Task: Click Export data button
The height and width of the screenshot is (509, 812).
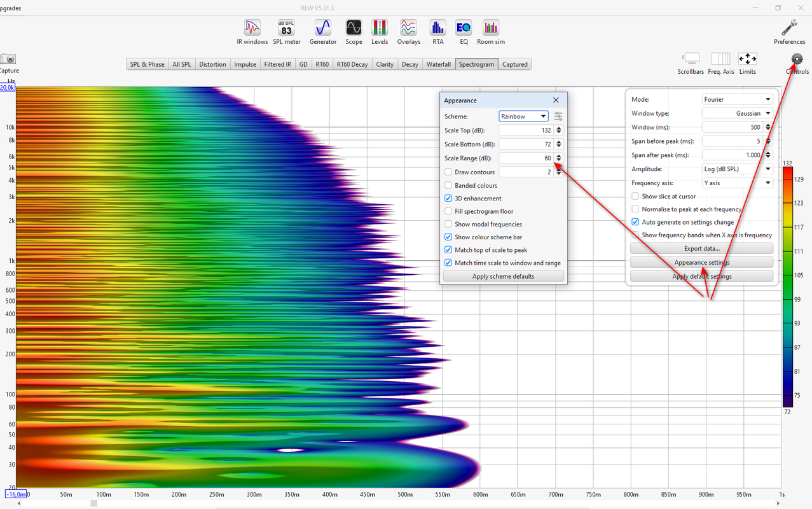Action: coord(701,249)
